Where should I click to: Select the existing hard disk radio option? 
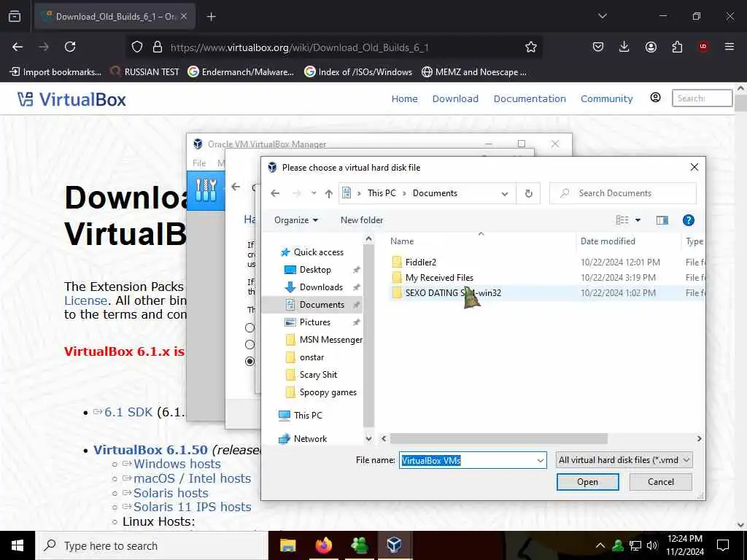point(249,362)
